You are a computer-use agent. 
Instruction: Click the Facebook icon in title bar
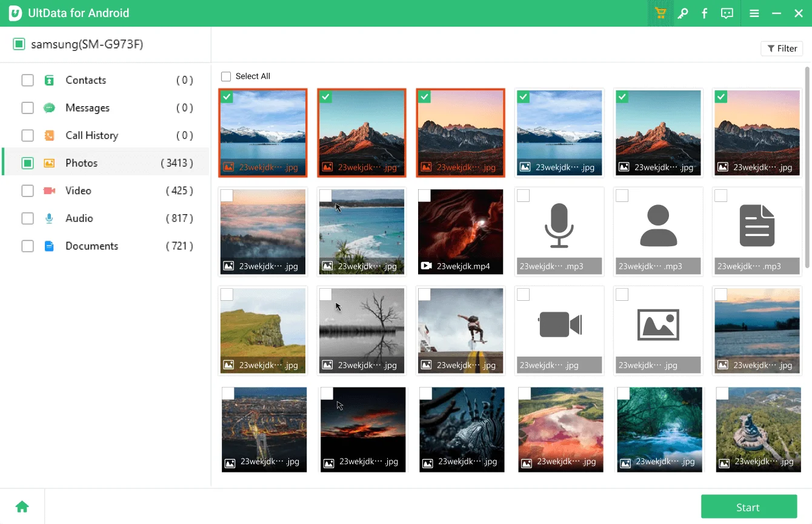point(704,13)
